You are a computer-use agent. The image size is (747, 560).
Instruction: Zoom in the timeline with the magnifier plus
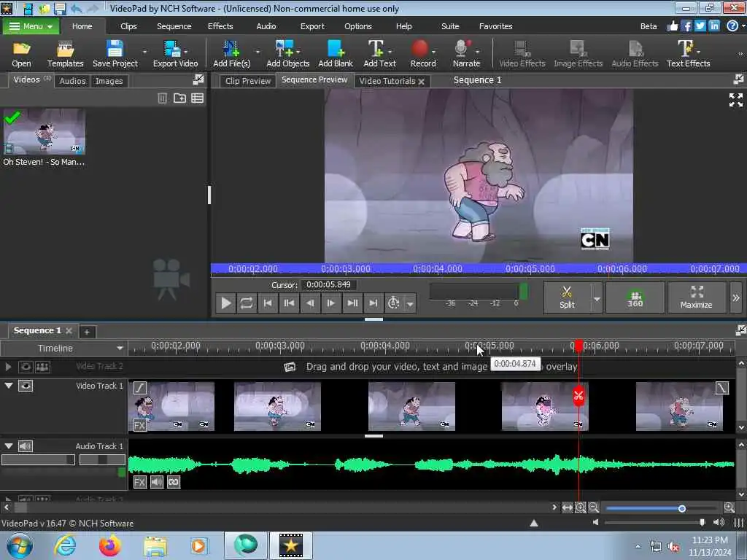(x=729, y=507)
